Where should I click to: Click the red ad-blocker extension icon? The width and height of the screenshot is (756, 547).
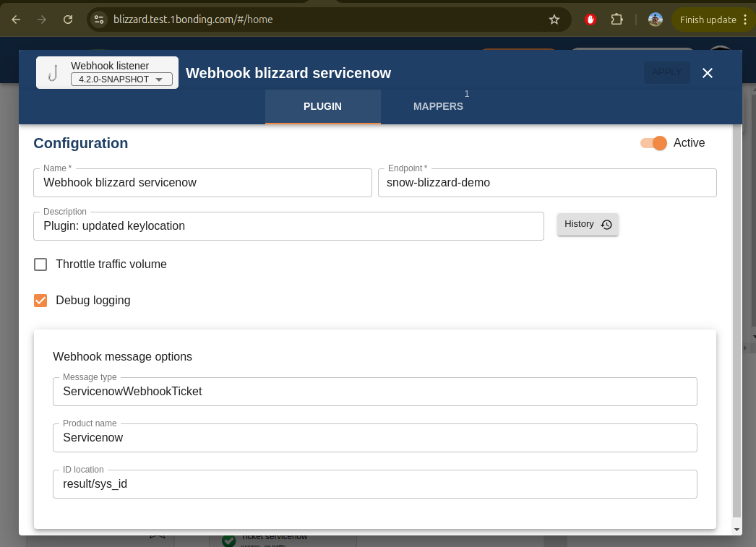point(590,20)
